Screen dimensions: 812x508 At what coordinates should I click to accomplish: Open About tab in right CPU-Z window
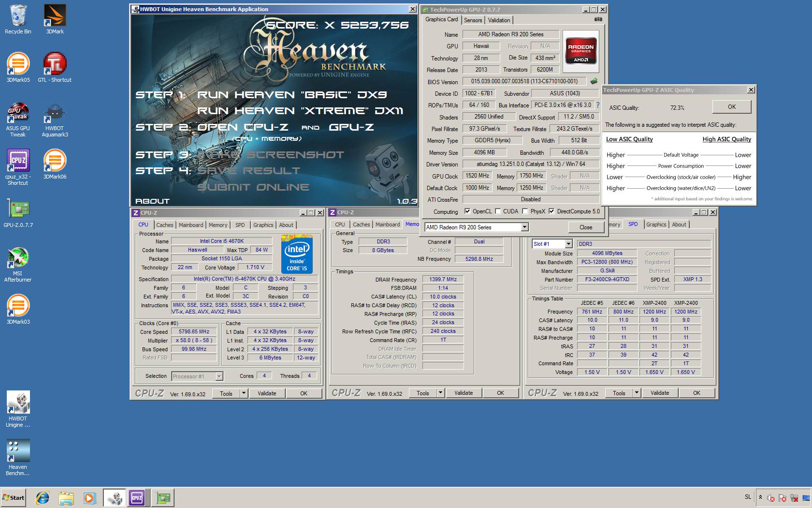tap(679, 224)
